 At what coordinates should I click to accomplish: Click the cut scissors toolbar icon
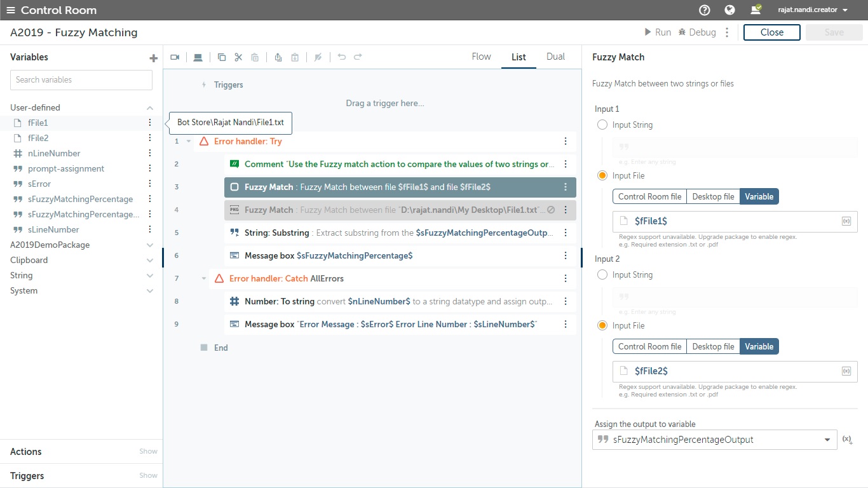[238, 57]
